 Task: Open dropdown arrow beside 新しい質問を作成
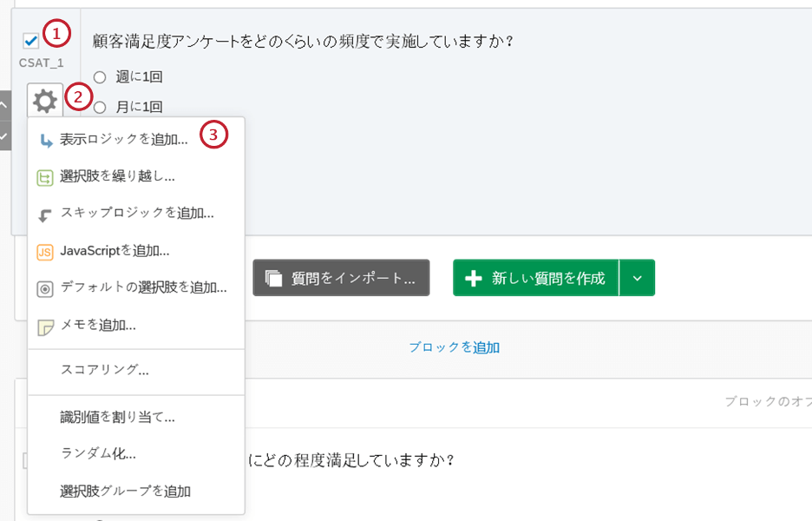click(638, 278)
